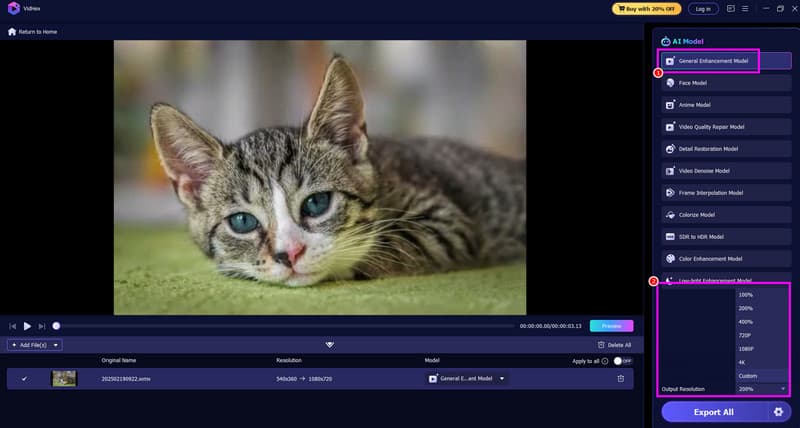Viewport: 800px width, 428px height.
Task: Click the Preview button
Action: tap(611, 326)
